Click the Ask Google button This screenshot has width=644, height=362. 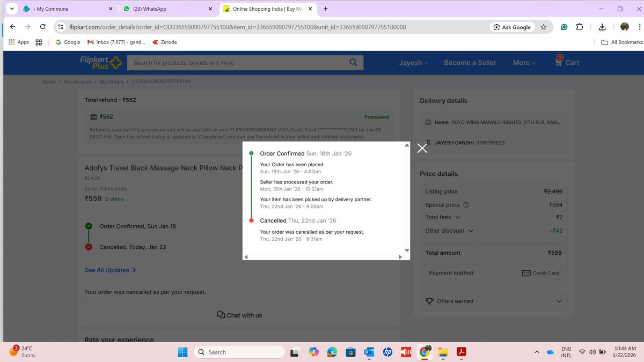tap(512, 27)
